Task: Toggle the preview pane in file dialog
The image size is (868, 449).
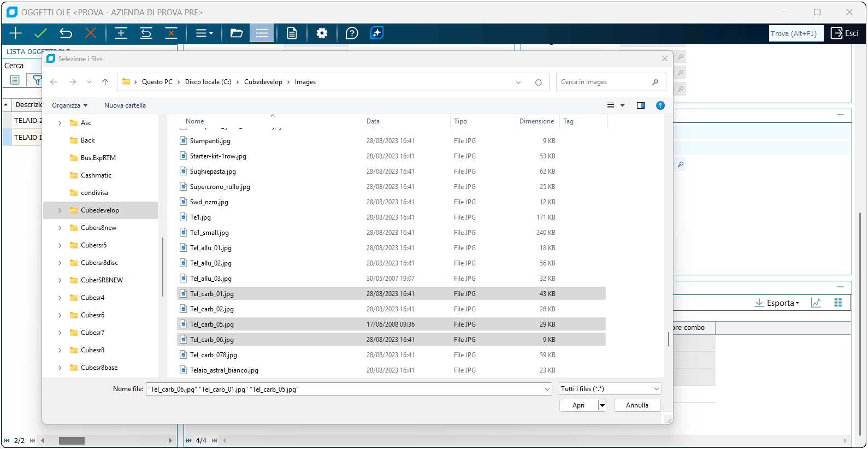Action: pos(641,105)
